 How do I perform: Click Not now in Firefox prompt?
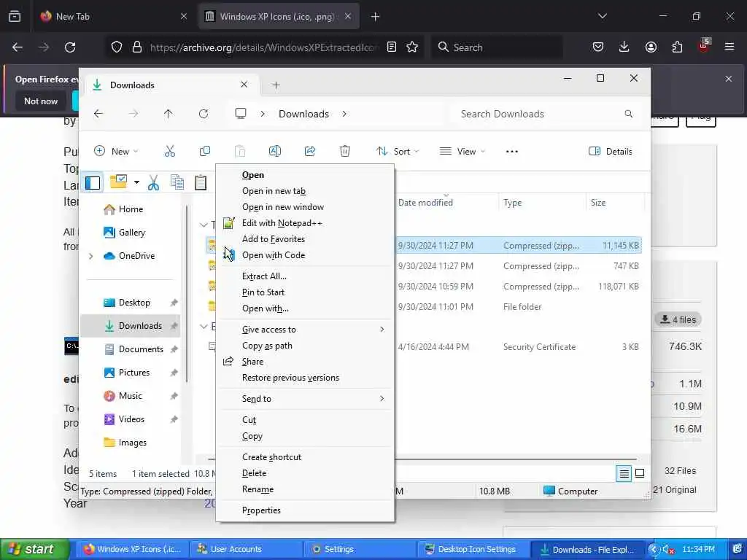pos(41,101)
